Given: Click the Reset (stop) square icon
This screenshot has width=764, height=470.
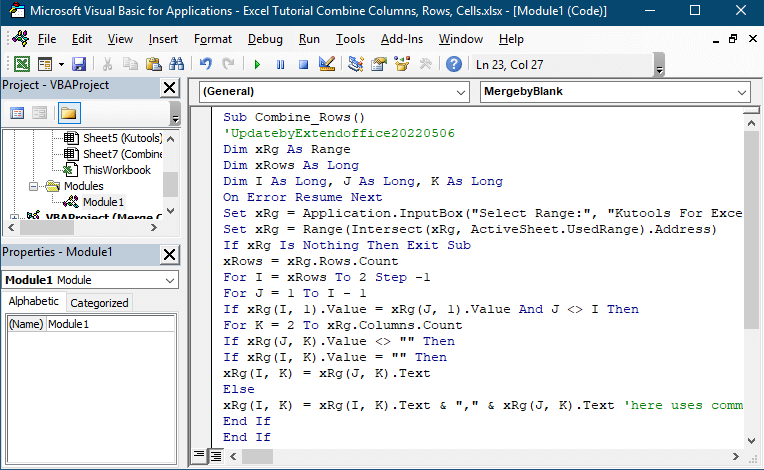Looking at the screenshot, I should point(303,64).
